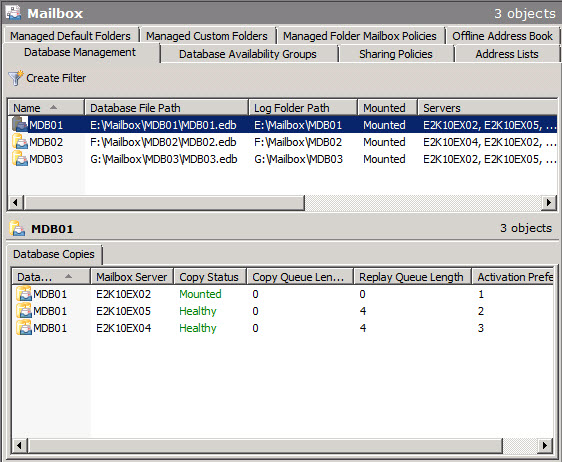Click the right arrow of the database list scrollbar

point(548,203)
